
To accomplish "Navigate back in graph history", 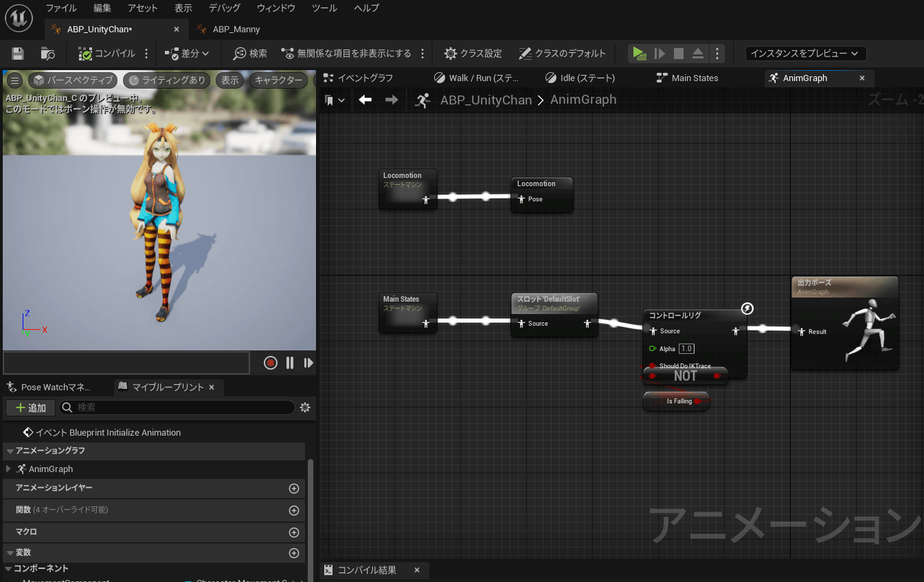I will pyautogui.click(x=365, y=100).
